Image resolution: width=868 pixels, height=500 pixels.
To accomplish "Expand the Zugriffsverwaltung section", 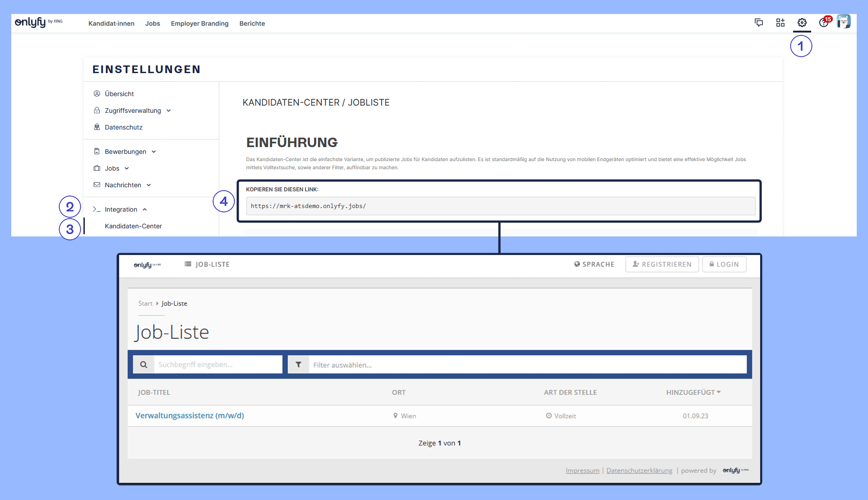I will coord(168,110).
